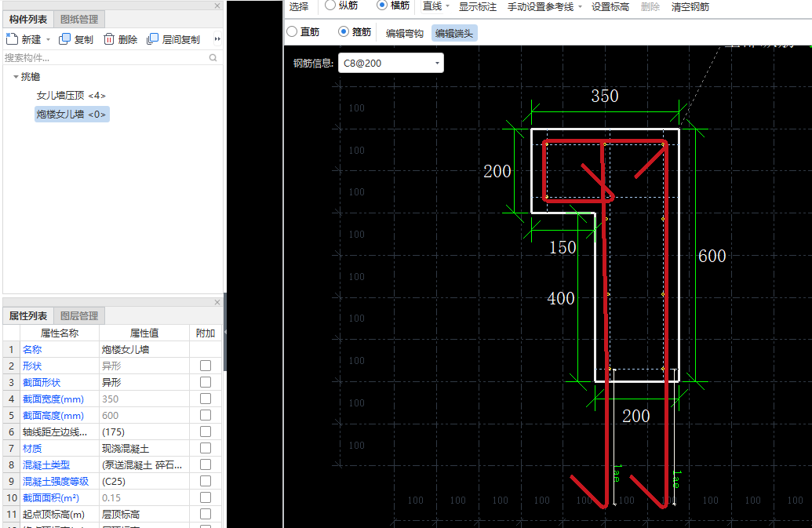Screen dimensions: 812x528
Task: Toggle the 材质 row checkbox
Action: click(x=206, y=448)
